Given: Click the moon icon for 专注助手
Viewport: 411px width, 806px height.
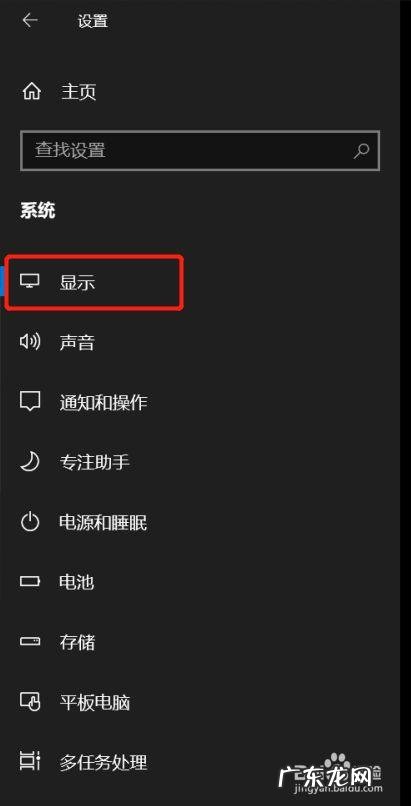Looking at the screenshot, I should coord(29,462).
